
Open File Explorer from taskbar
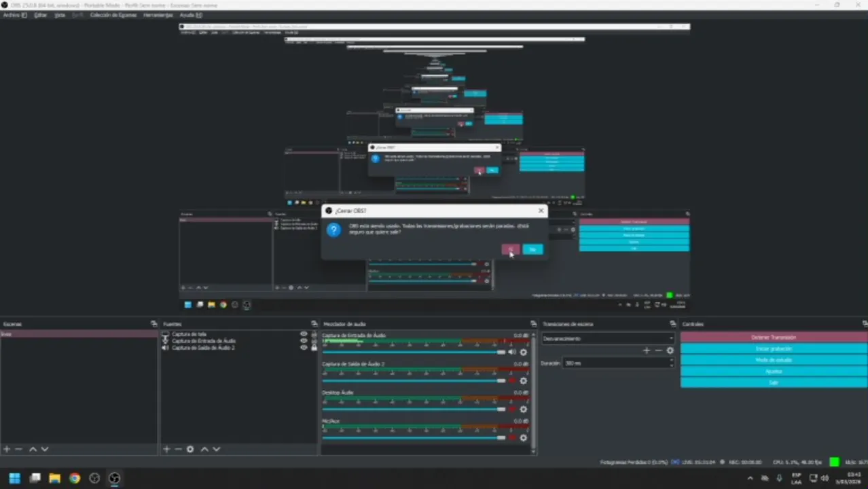[54, 478]
